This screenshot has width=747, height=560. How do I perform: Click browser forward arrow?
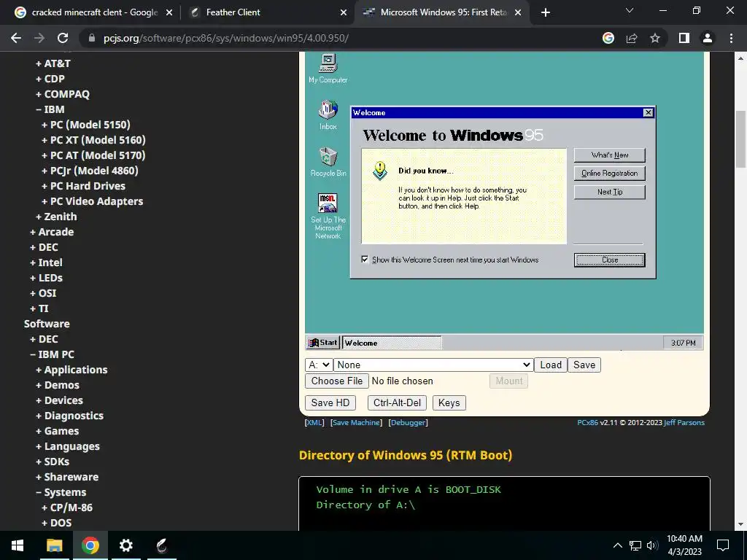pyautogui.click(x=39, y=38)
